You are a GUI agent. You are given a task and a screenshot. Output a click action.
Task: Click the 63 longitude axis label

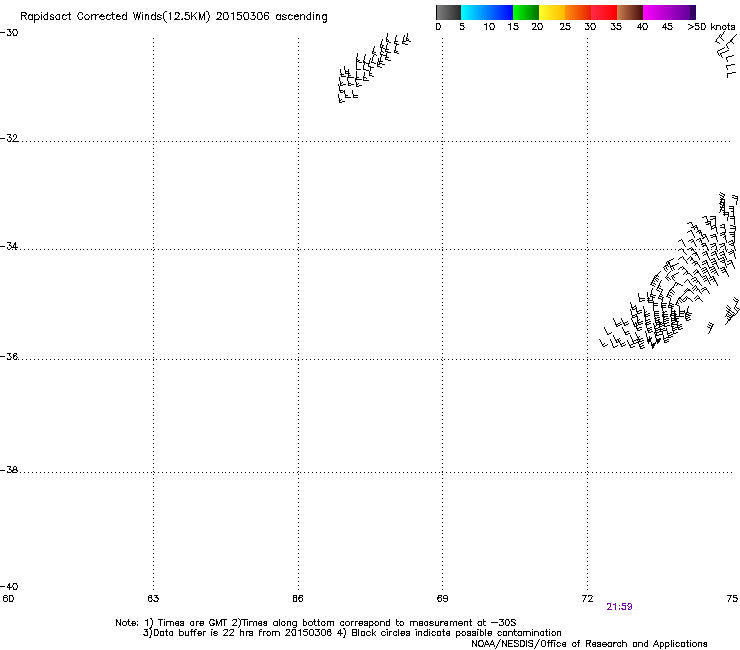tap(153, 599)
